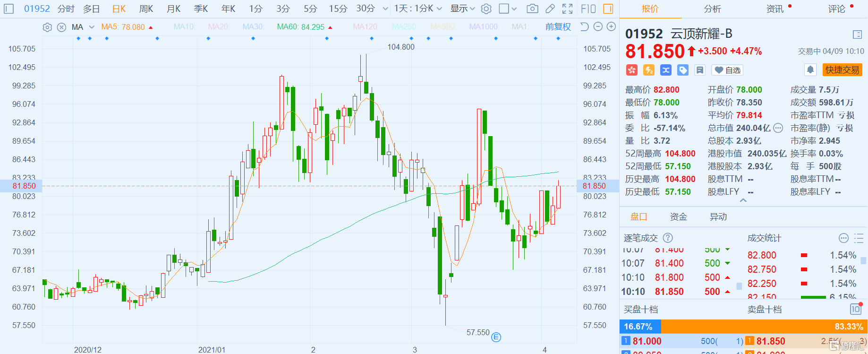Zoom in chart with plus icon
The width and height of the screenshot is (868, 354).
(611, 27)
